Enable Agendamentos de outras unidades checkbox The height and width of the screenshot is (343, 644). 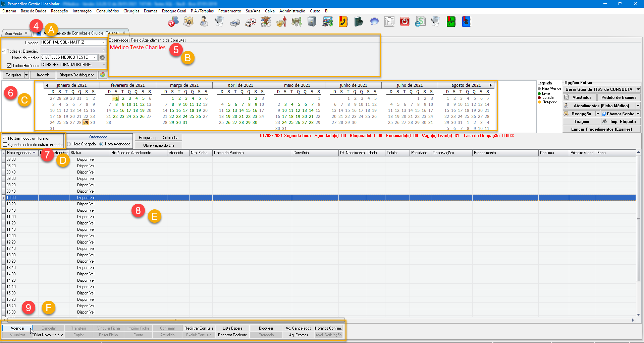tap(5, 145)
